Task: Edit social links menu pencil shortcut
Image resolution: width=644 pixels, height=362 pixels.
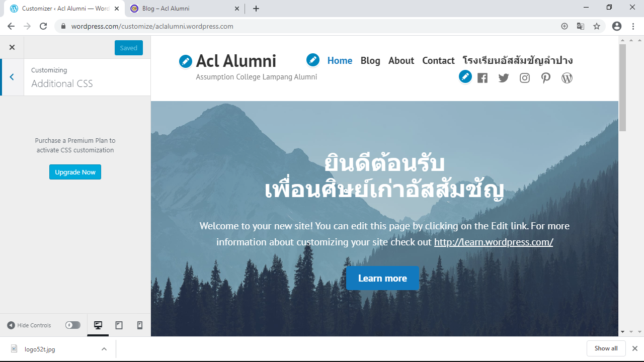Action: 465,76
